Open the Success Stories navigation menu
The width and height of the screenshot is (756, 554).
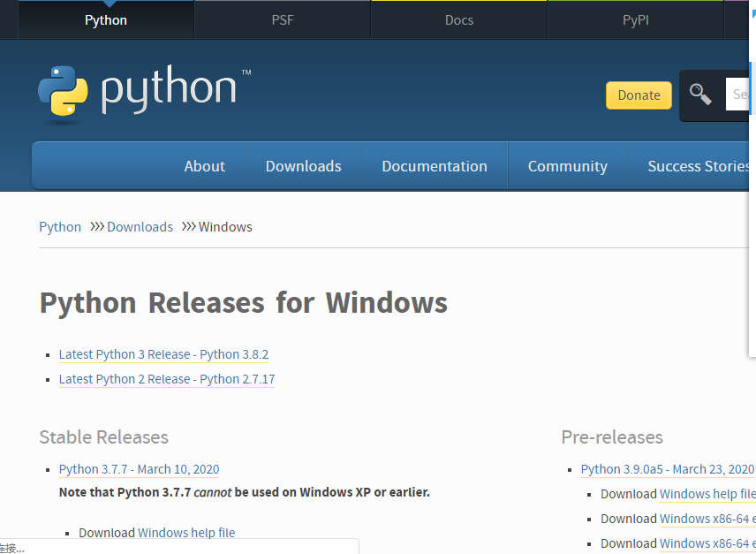pyautogui.click(x=698, y=166)
